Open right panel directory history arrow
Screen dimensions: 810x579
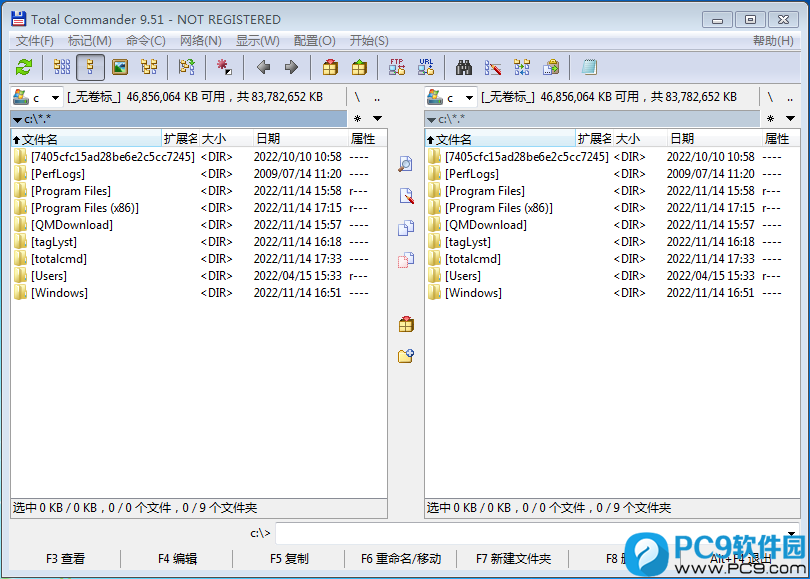click(x=790, y=119)
